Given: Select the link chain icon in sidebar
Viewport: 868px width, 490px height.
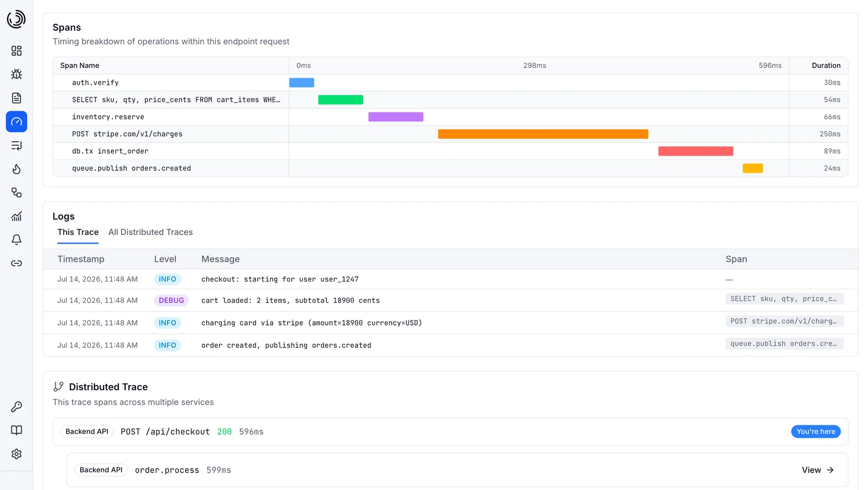Looking at the screenshot, I should click(16, 264).
